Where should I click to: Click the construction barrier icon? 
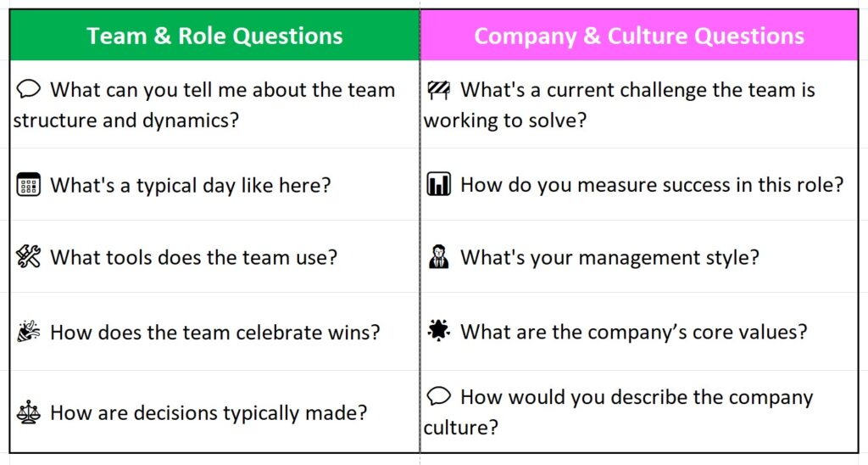coord(438,89)
